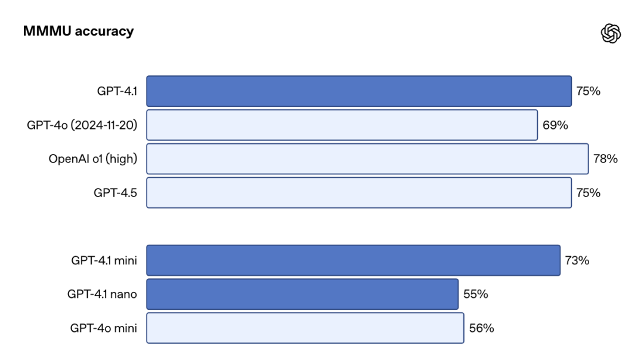Click the 56% value label
This screenshot has height=351, width=644.
[481, 328]
